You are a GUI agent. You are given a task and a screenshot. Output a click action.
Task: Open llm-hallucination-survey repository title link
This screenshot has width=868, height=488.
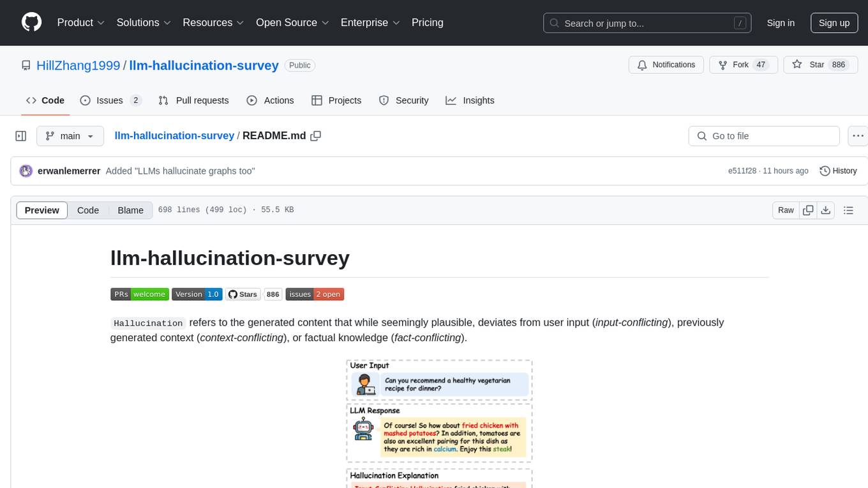tap(204, 65)
